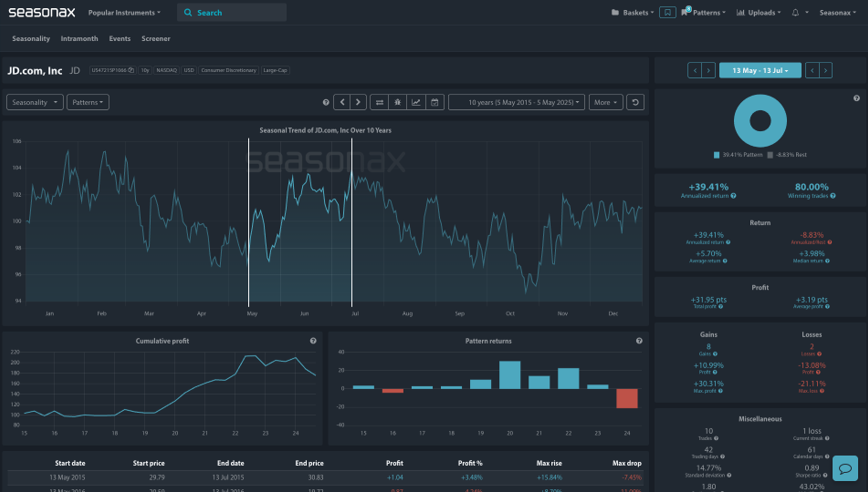This screenshot has width=868, height=493.
Task: Go to next chart period arrow in toolbar
Action: 358,102
